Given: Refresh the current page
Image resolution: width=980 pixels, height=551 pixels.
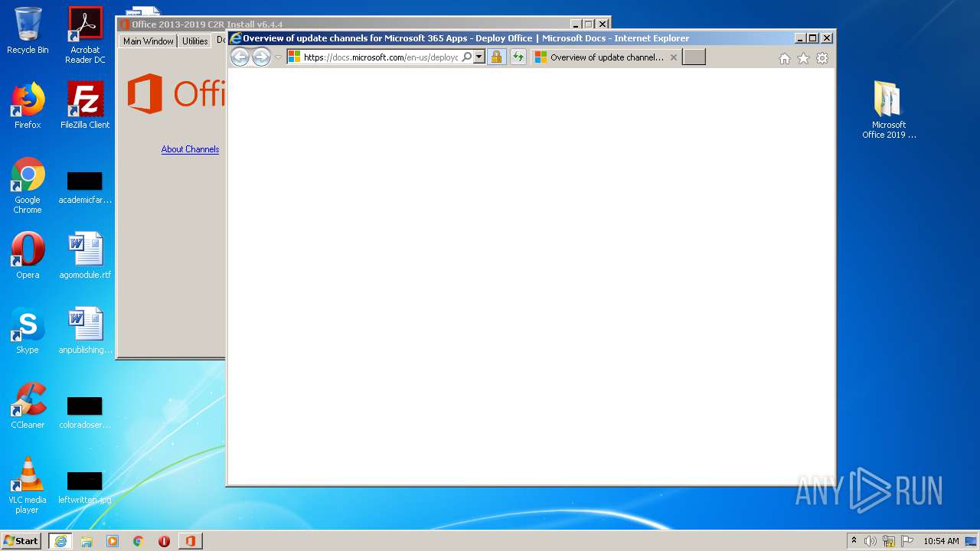Looking at the screenshot, I should (x=518, y=57).
